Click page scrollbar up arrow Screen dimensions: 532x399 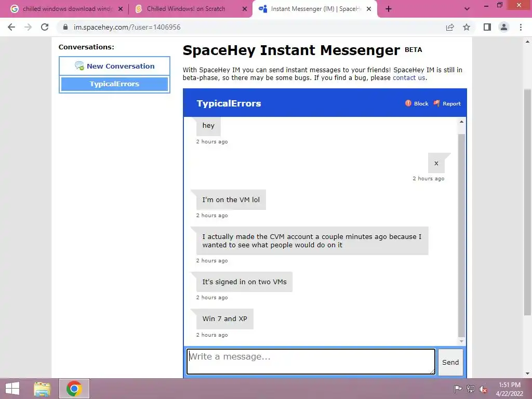(x=527, y=42)
